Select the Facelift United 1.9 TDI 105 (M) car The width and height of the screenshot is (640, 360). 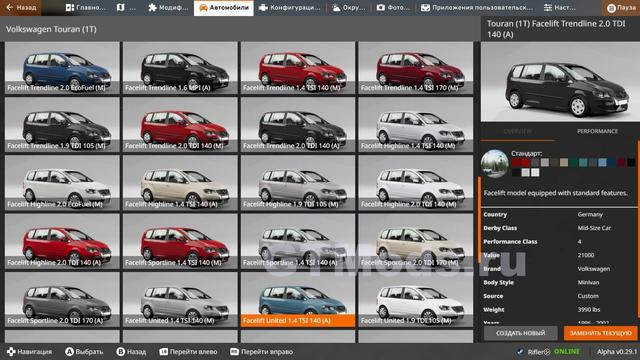point(416,300)
